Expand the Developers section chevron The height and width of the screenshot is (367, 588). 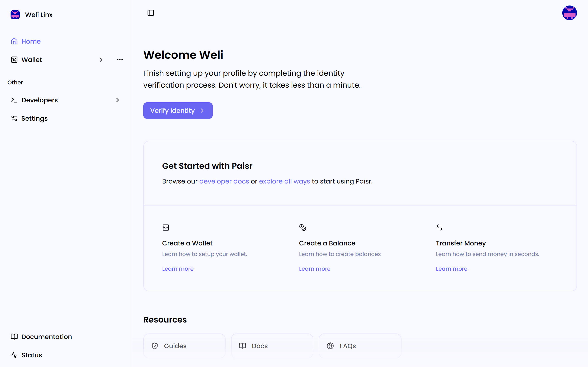(118, 100)
